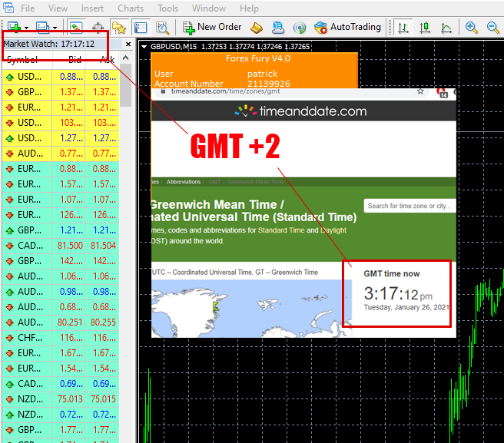The width and height of the screenshot is (504, 443).
Task: Click the computer-and-cloud toolbar icon
Action: pos(278,28)
